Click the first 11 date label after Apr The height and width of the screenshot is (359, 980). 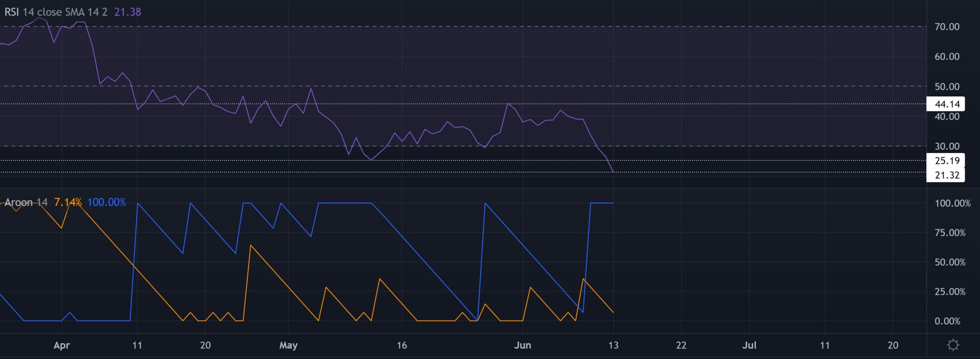pos(137,345)
